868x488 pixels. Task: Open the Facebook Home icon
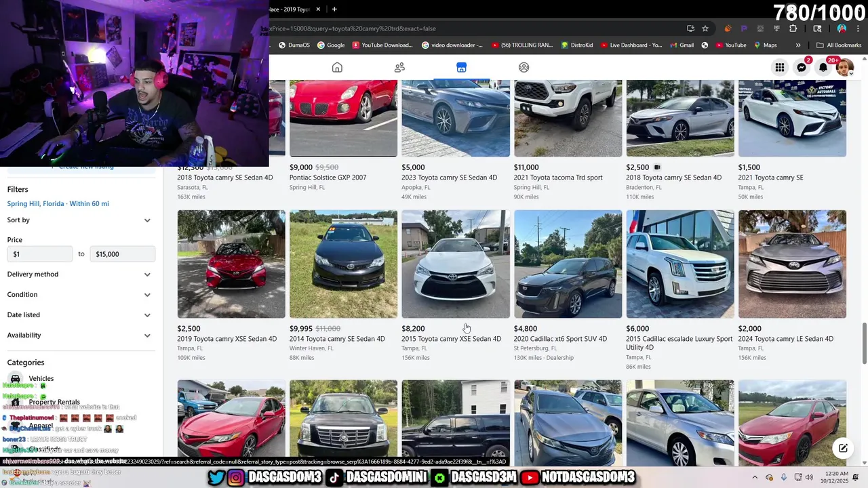tap(337, 67)
